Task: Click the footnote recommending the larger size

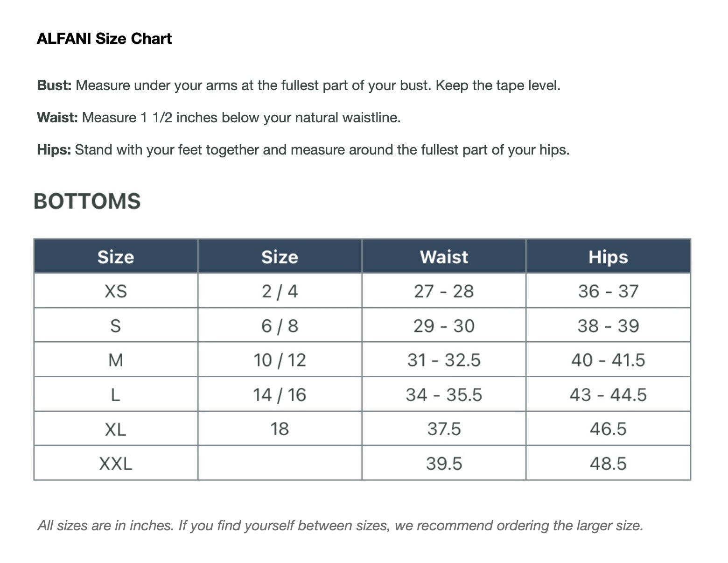Action: point(340,526)
